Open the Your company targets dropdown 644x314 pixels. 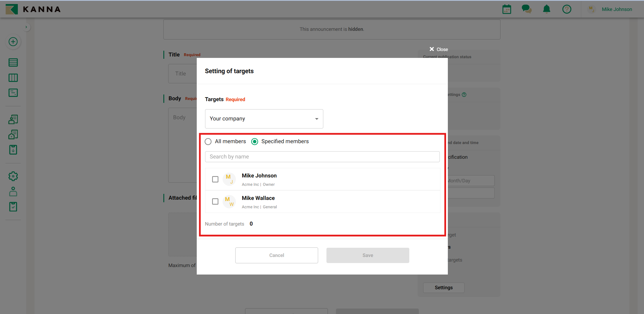point(264,119)
